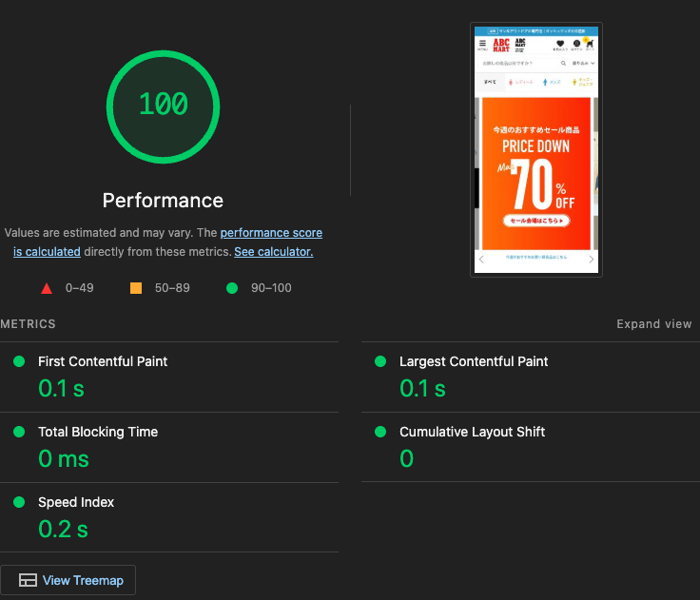Click the orange square 50–89 legend icon
700x600 pixels.
(x=136, y=288)
